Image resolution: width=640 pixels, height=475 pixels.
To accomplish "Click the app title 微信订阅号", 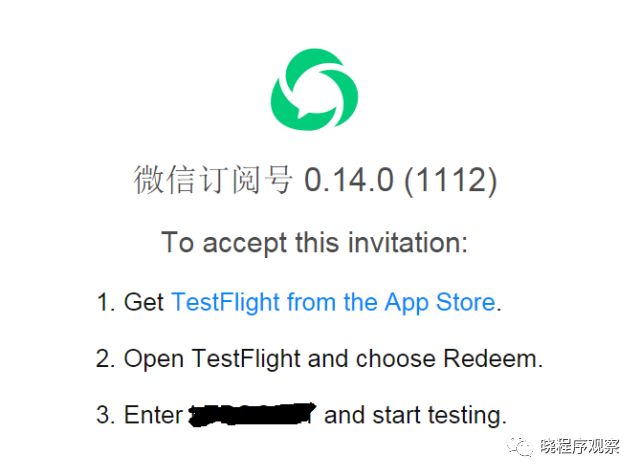I will pyautogui.click(x=213, y=180).
